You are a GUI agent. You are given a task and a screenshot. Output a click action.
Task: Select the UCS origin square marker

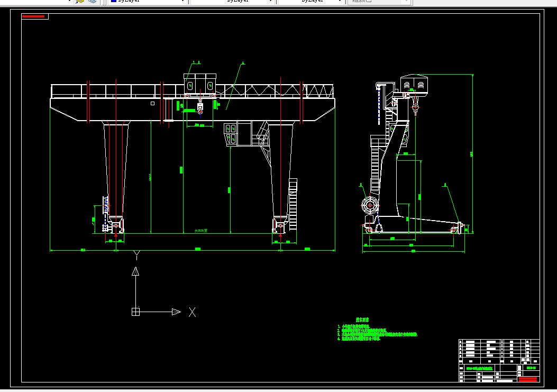136,312
